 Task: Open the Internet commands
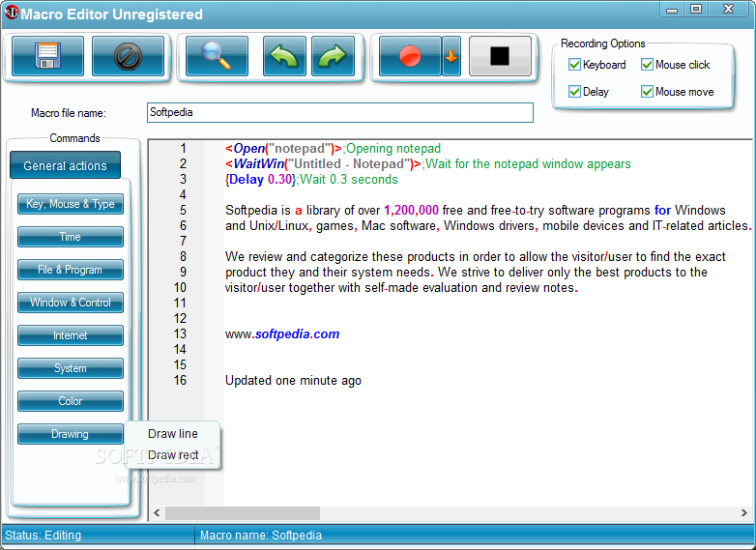tap(71, 335)
